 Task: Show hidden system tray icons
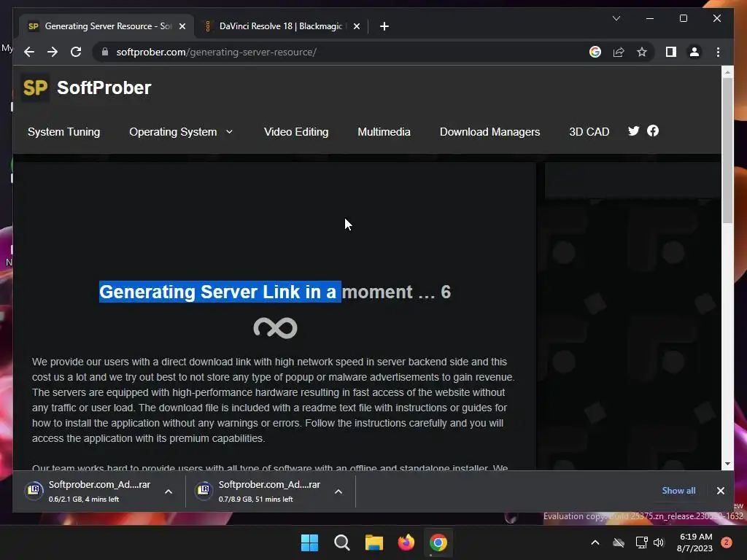(595, 542)
